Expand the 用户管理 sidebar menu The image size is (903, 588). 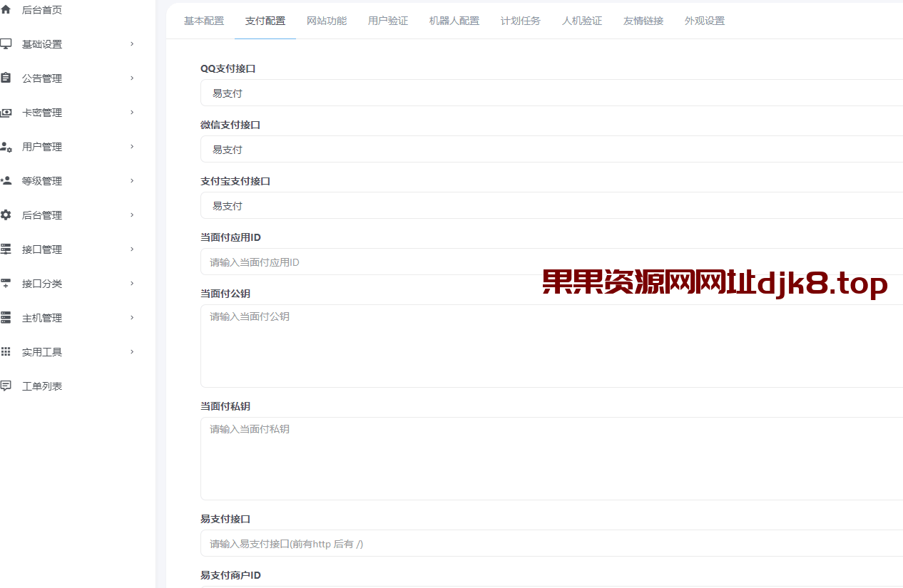[x=131, y=146]
